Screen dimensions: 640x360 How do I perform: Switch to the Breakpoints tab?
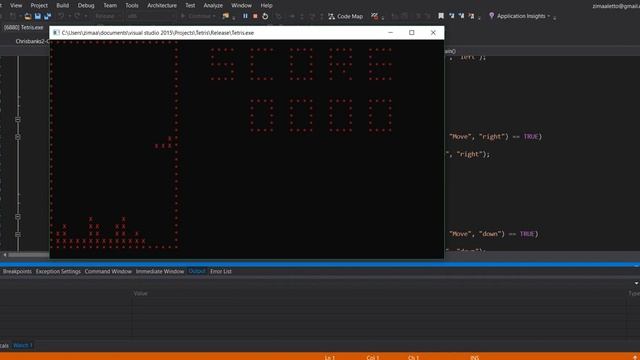pyautogui.click(x=17, y=271)
